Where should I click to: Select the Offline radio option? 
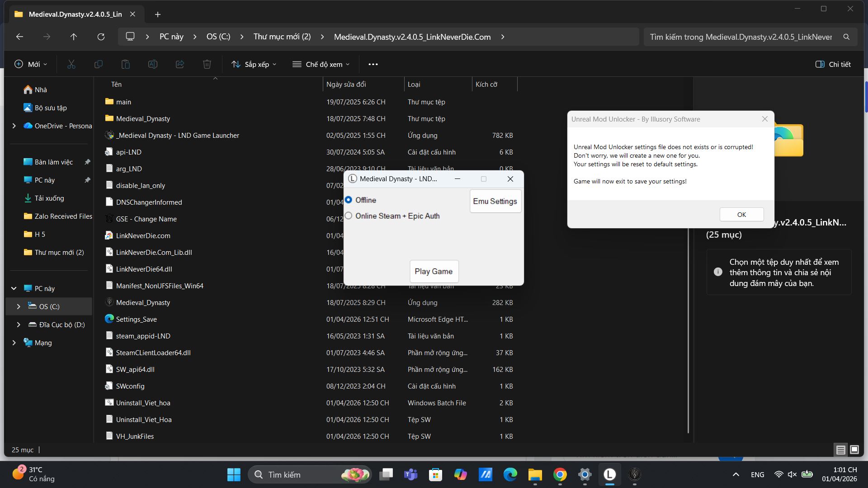pyautogui.click(x=349, y=200)
